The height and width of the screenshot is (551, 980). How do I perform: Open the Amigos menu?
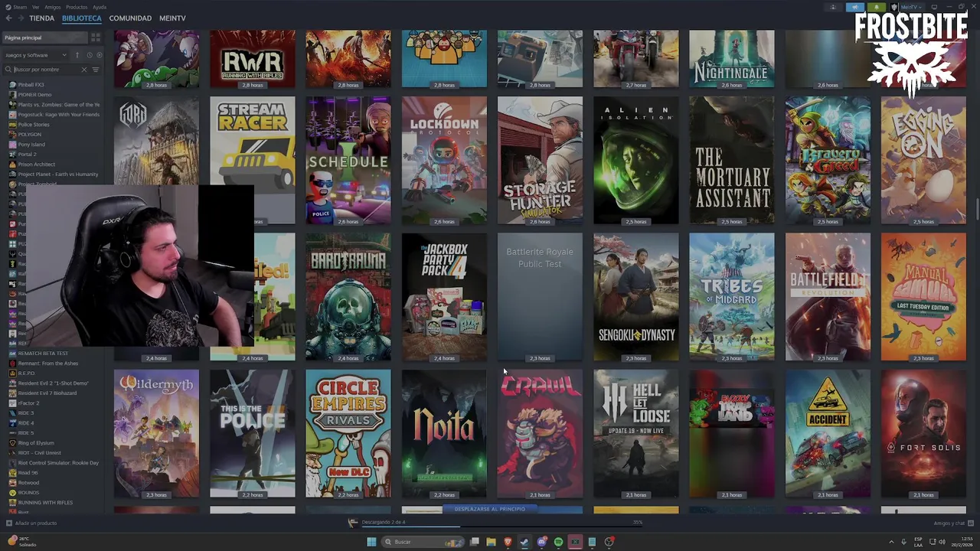(53, 7)
